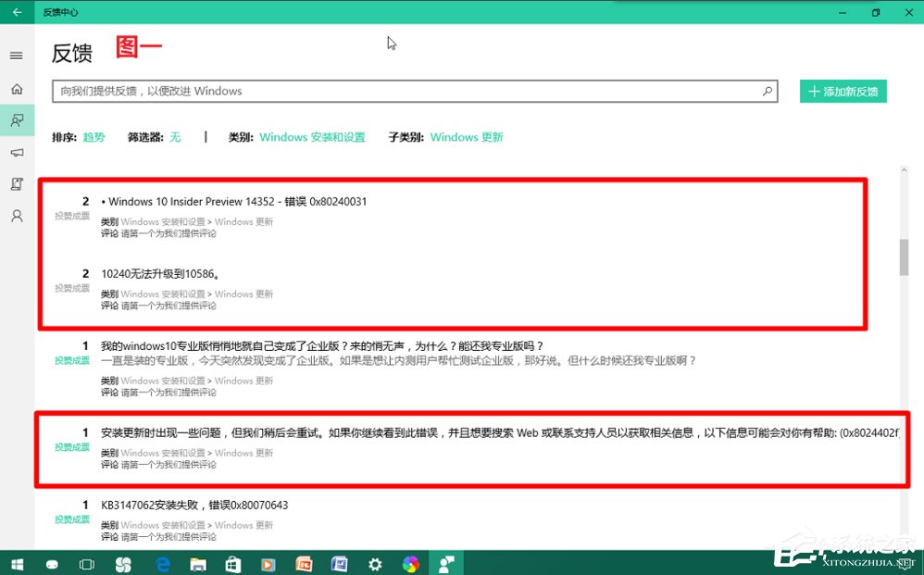This screenshot has width=924, height=575.
Task: Upvote the KB3147062 installation failure feedback
Action: [x=72, y=519]
